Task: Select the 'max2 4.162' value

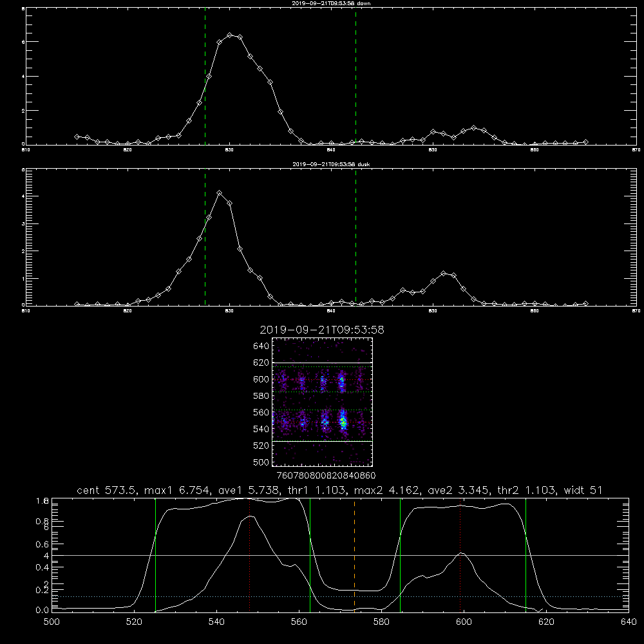Action: 386,490
